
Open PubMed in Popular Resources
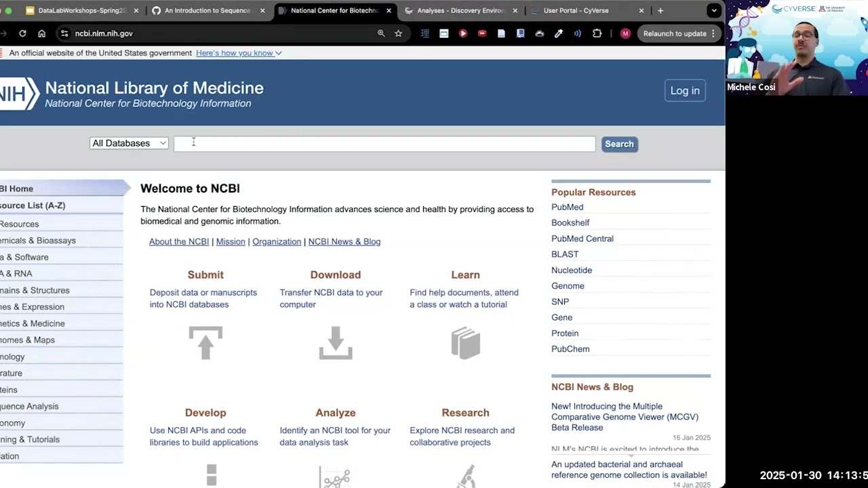[x=567, y=207]
